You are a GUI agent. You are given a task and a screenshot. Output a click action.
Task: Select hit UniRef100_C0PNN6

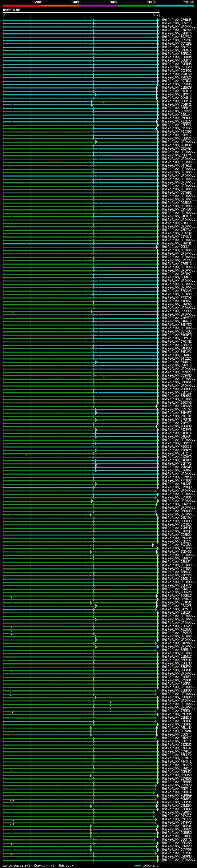pos(177,64)
